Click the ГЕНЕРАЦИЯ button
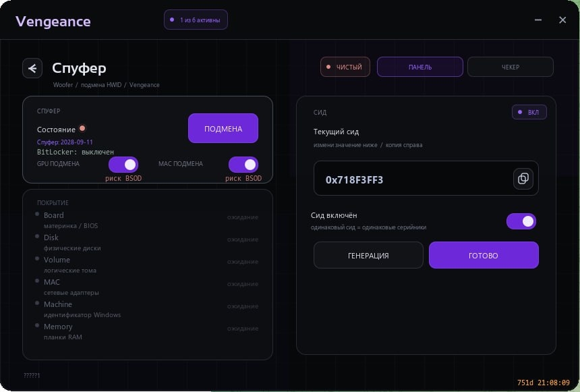 pyautogui.click(x=368, y=255)
